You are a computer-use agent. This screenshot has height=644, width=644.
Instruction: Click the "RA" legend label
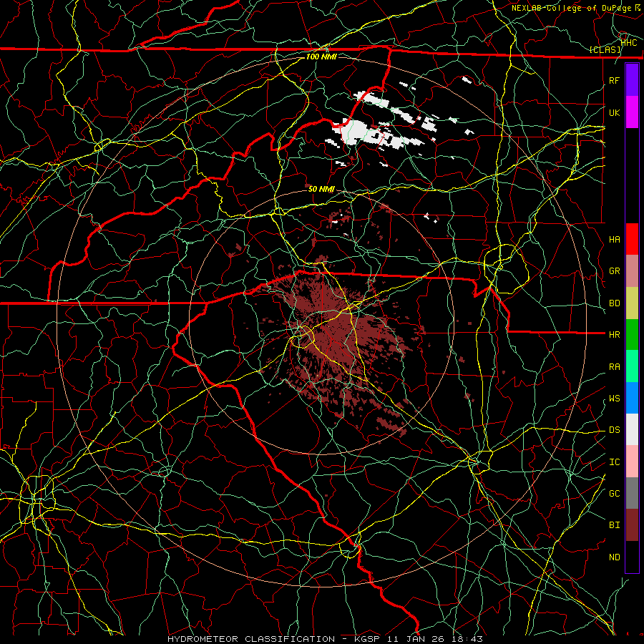click(614, 366)
